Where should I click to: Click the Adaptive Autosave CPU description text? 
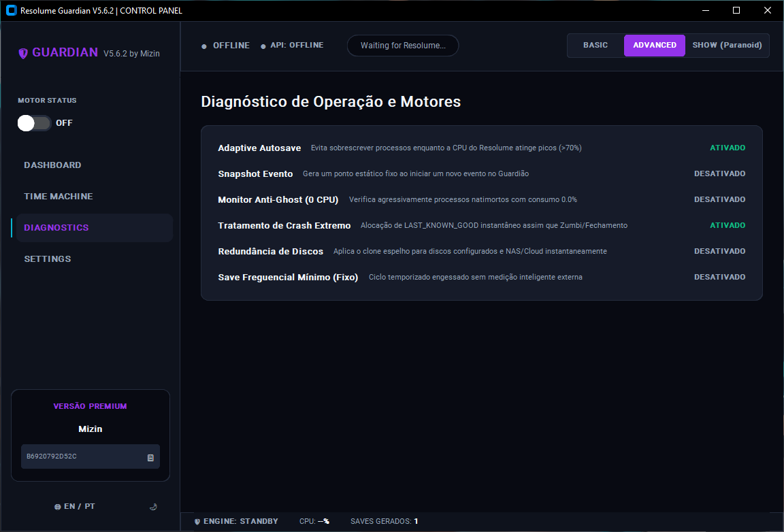pos(446,148)
